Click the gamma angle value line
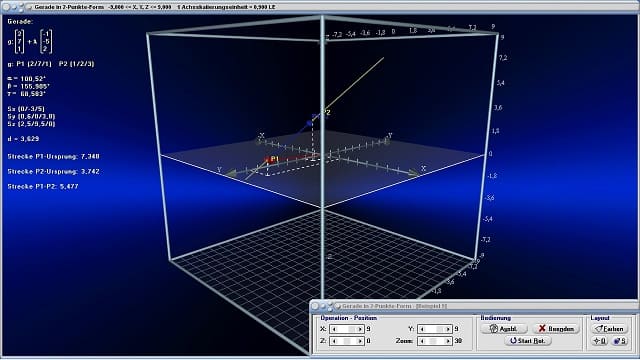This screenshot has height=360, width=640. (27, 93)
